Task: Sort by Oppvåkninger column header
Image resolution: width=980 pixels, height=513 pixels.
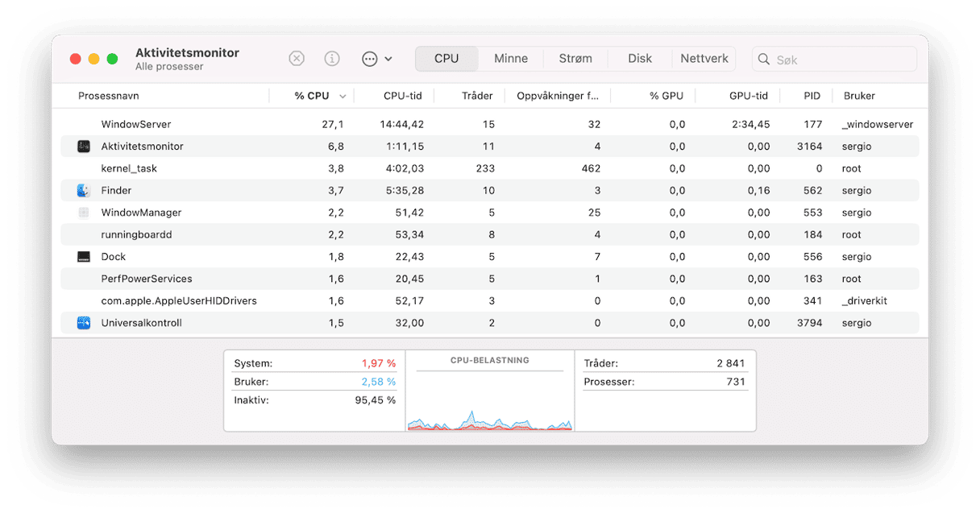Action: 558,96
